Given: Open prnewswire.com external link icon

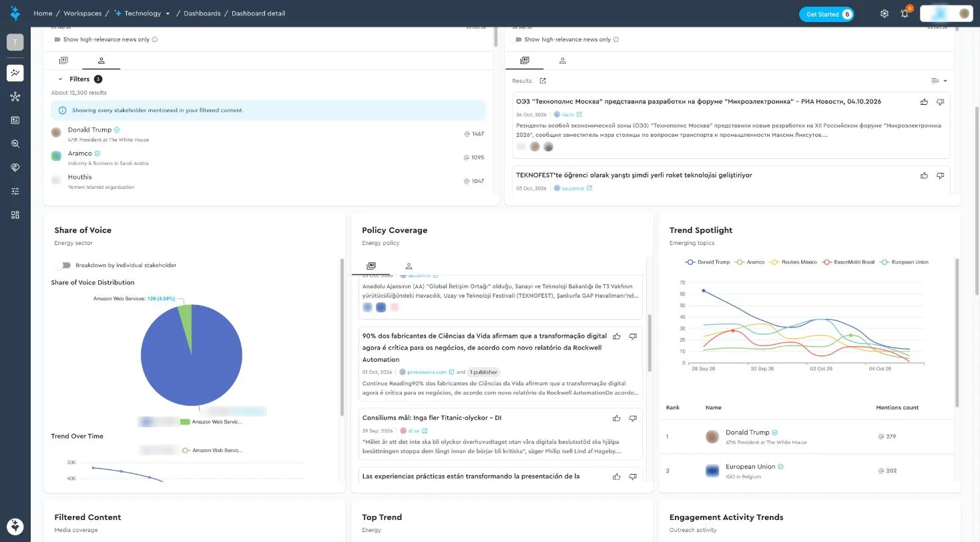Looking at the screenshot, I should coord(452,372).
